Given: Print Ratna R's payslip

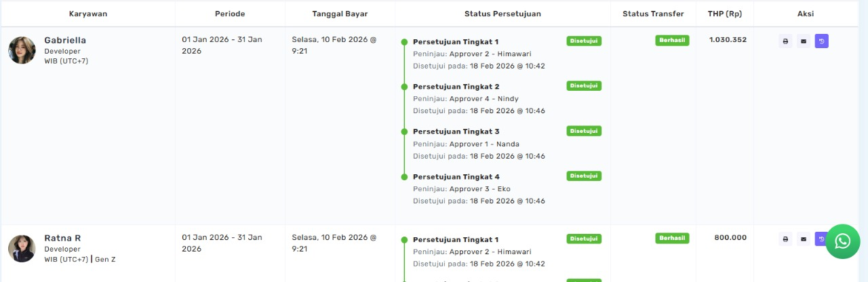Looking at the screenshot, I should (x=785, y=239).
